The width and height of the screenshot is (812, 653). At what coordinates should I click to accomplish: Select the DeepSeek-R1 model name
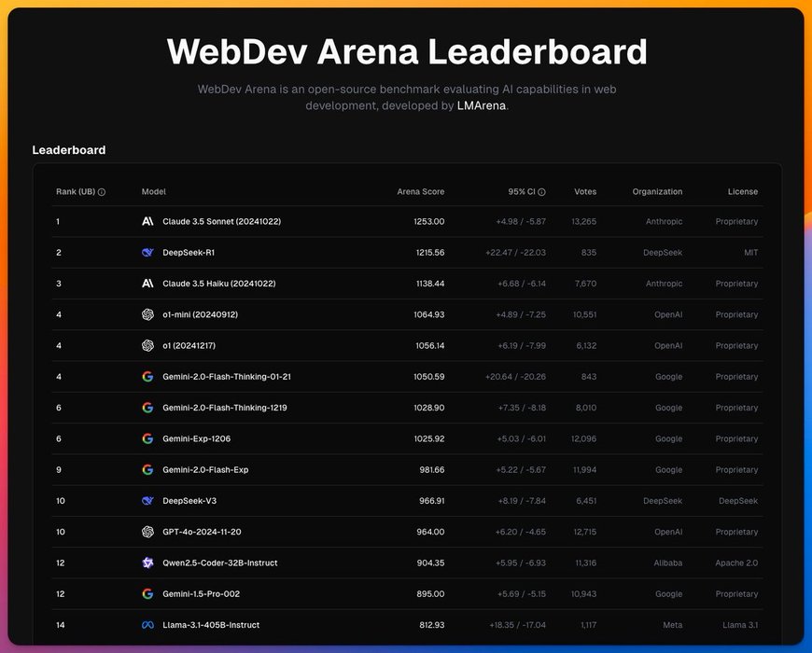(x=189, y=253)
